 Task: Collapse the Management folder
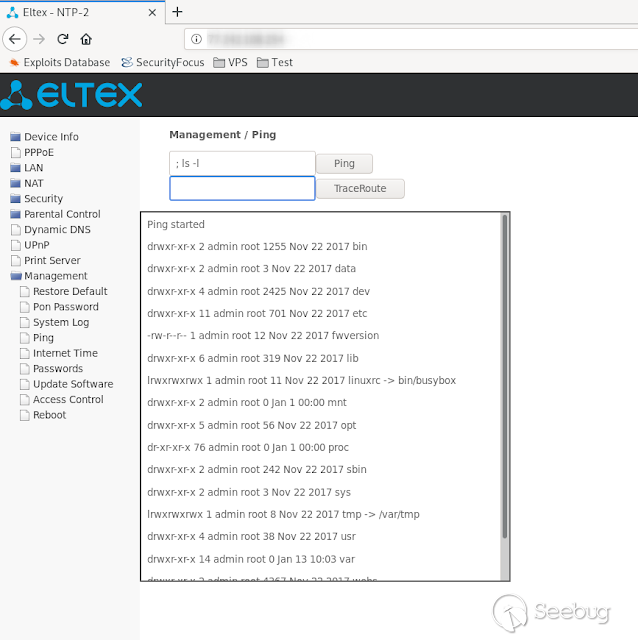[x=49, y=276]
